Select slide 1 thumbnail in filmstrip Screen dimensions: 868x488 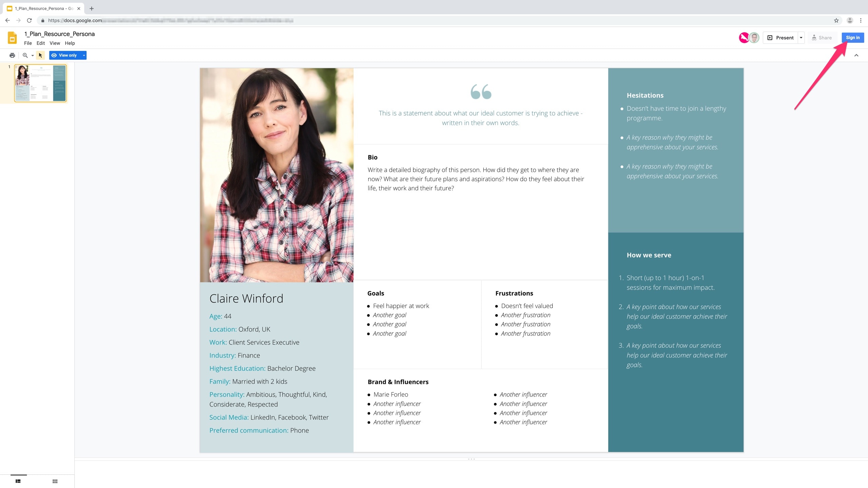[x=40, y=83]
